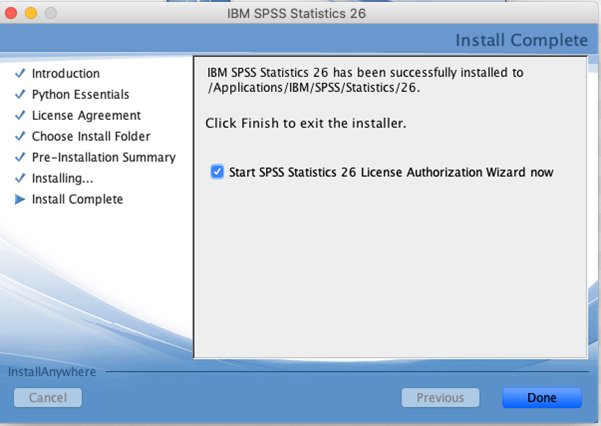The width and height of the screenshot is (601, 426).
Task: Click the IBM SPSS Statistics 26 title
Action: [296, 13]
